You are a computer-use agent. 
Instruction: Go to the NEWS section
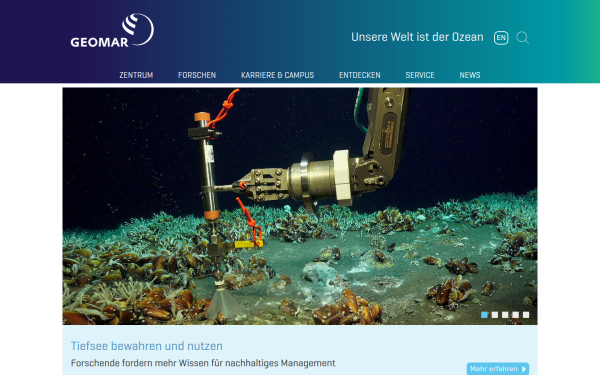click(470, 75)
